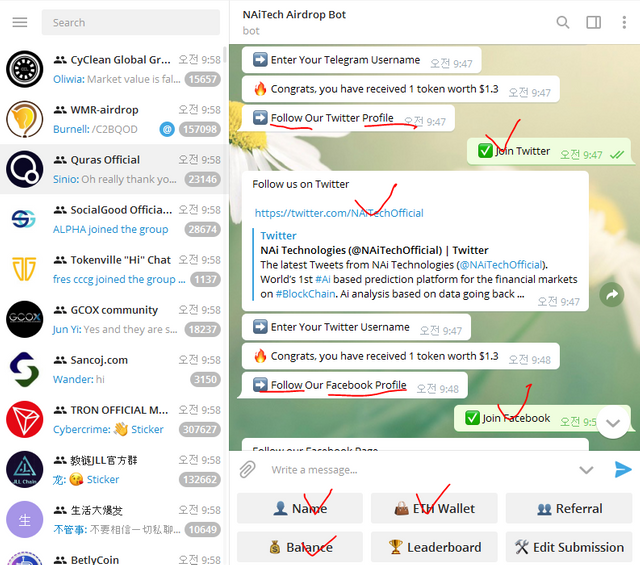Click the Edit Submission bot button

[x=569, y=547]
